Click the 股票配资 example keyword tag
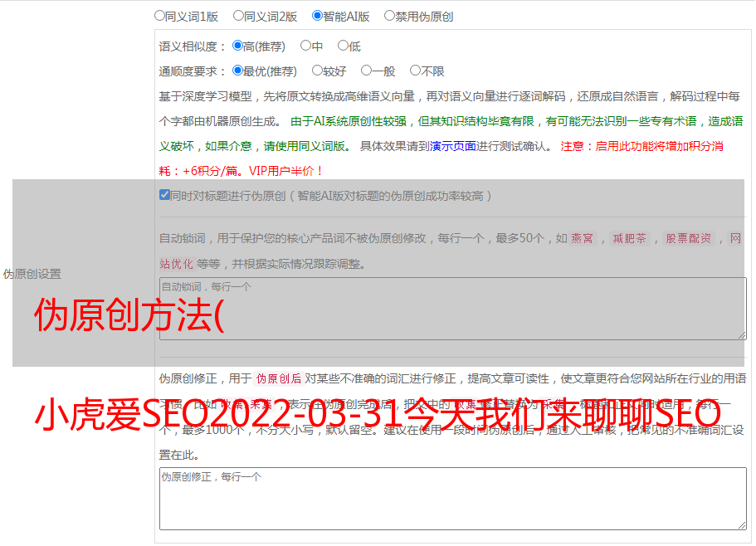This screenshot has height=546, width=756. (x=689, y=238)
